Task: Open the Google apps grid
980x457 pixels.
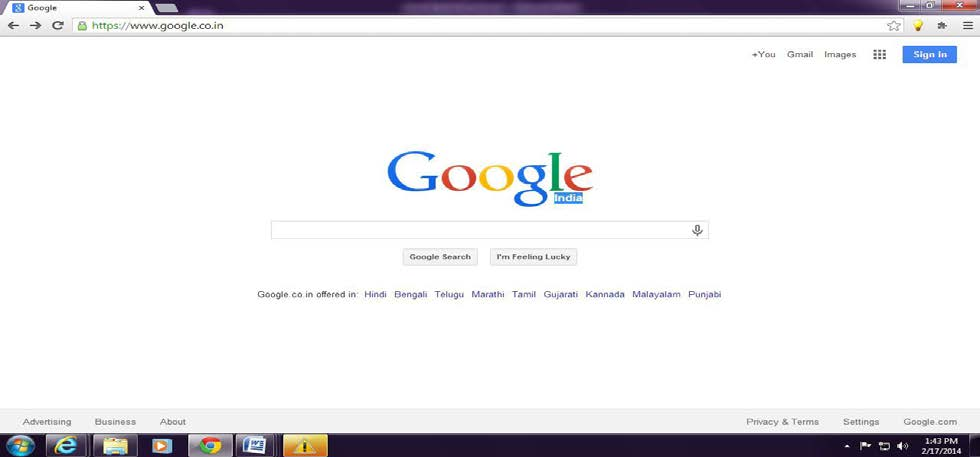Action: tap(879, 54)
